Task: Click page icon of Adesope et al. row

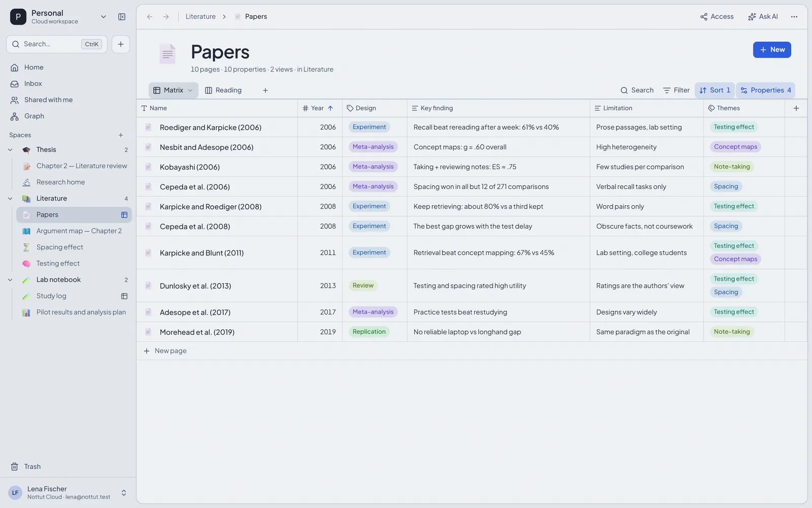Action: [148, 312]
